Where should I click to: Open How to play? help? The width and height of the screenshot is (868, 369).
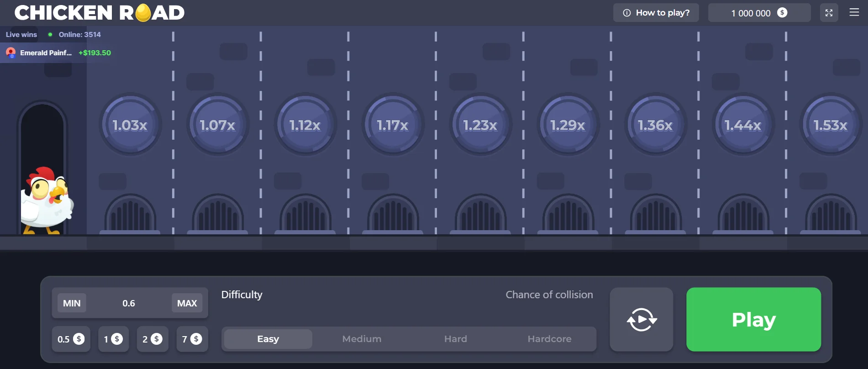tap(656, 13)
